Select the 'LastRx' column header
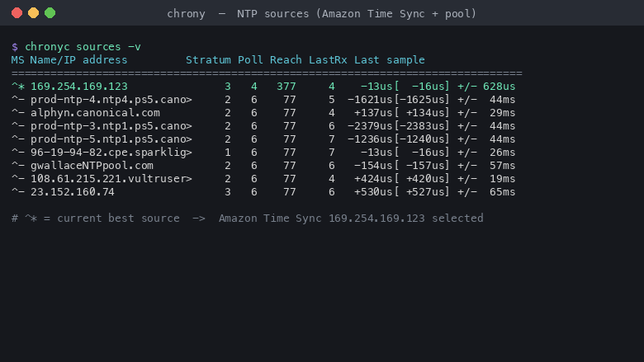 328,60
